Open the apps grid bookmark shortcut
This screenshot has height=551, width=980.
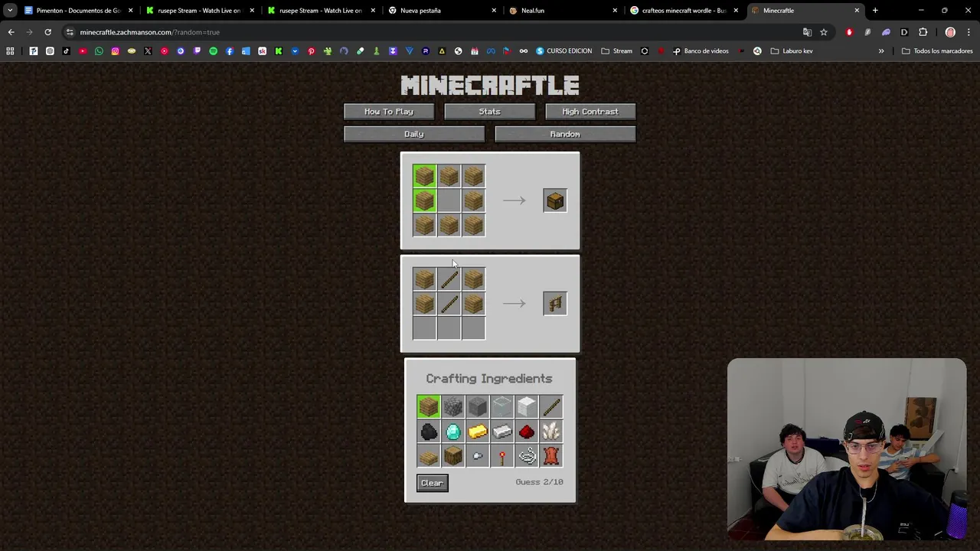10,51
